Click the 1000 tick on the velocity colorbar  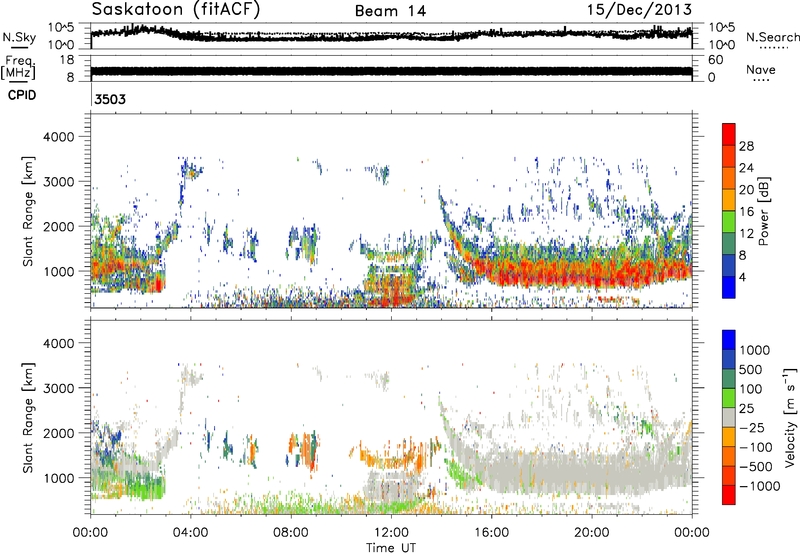(755, 350)
